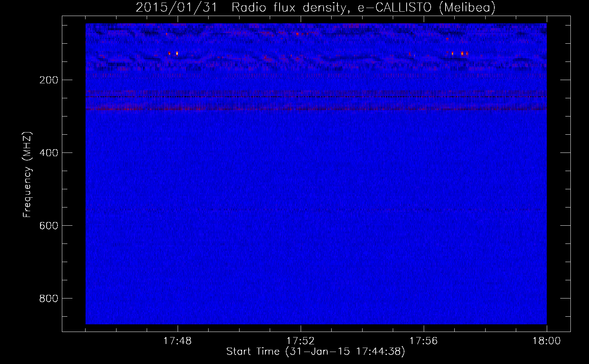Screen dimensions: 589x364
Task: Click the 400 MHz tick label
Action: coord(49,153)
